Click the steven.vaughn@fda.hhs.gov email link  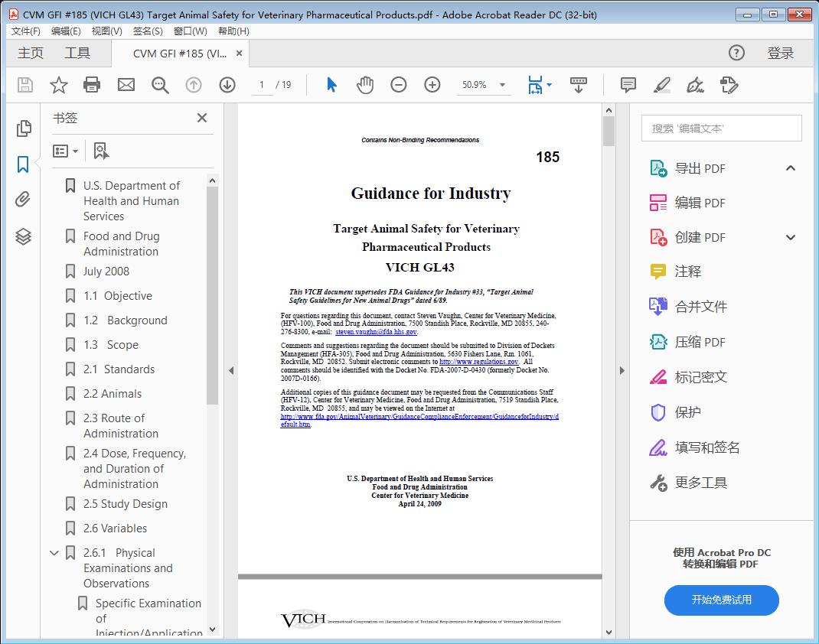[x=376, y=332]
